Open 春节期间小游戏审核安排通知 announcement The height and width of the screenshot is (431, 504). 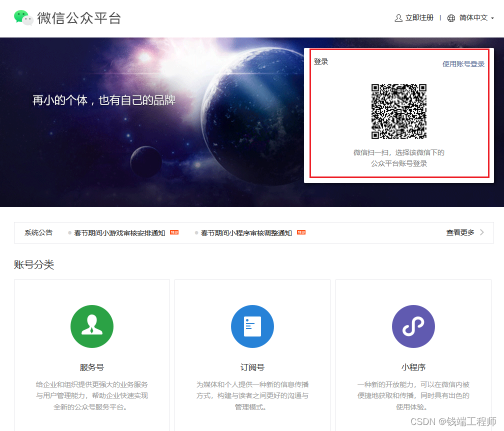click(119, 233)
